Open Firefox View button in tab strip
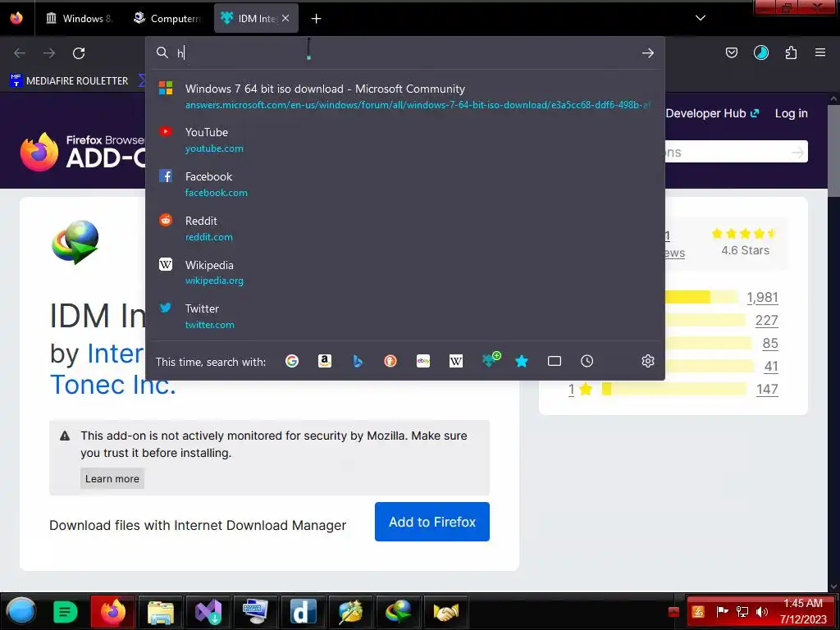The height and width of the screenshot is (630, 840). tap(16, 18)
